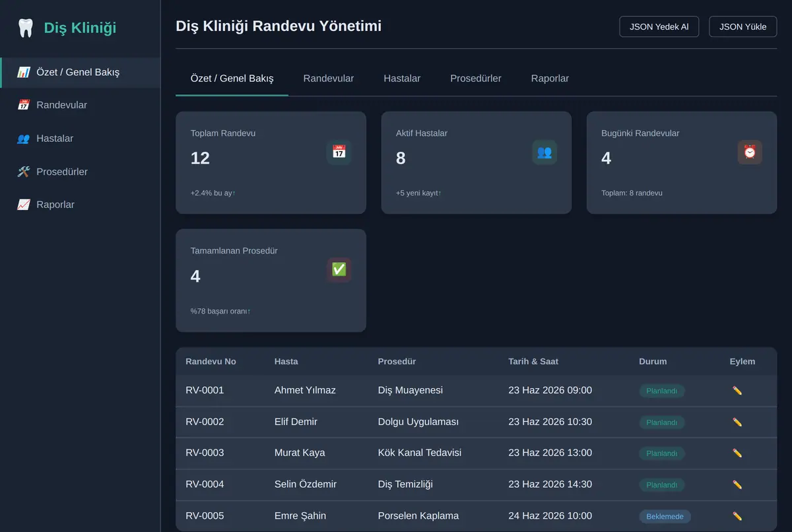Click the JSON Yedek Al button

coord(659,26)
